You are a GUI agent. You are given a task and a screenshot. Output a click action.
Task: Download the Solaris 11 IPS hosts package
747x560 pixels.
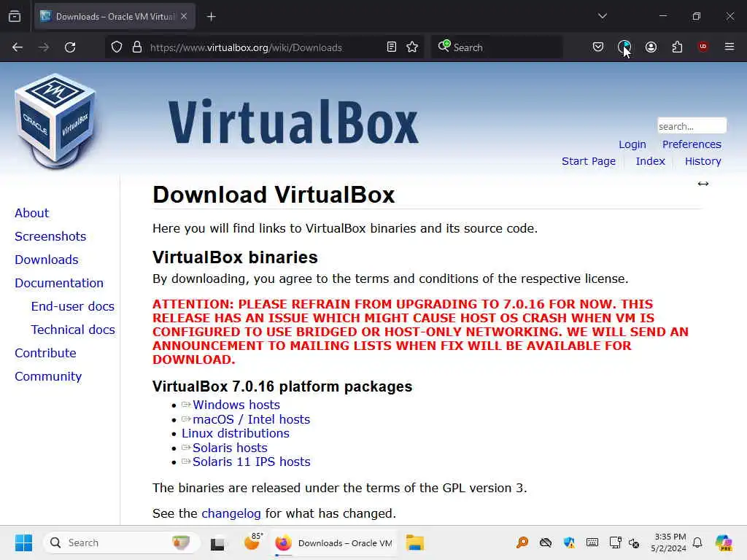click(252, 462)
